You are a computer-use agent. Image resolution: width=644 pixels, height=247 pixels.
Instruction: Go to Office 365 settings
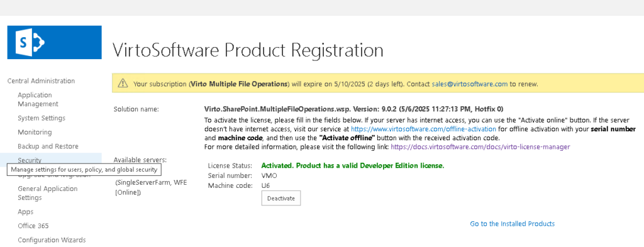click(33, 226)
